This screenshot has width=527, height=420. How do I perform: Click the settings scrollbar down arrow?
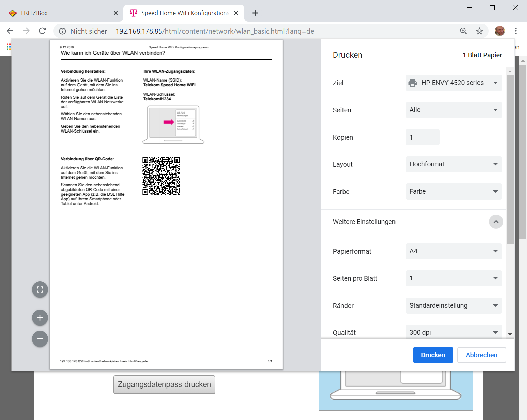[x=510, y=334]
